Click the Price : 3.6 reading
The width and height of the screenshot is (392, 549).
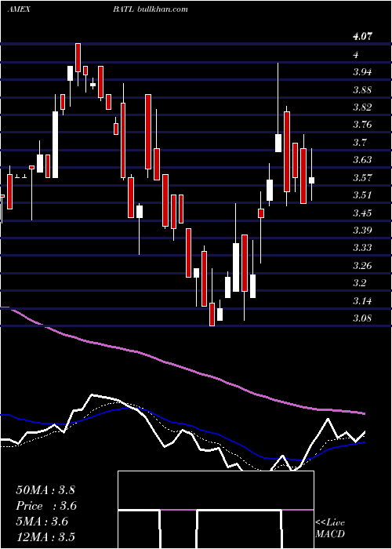tap(46, 506)
